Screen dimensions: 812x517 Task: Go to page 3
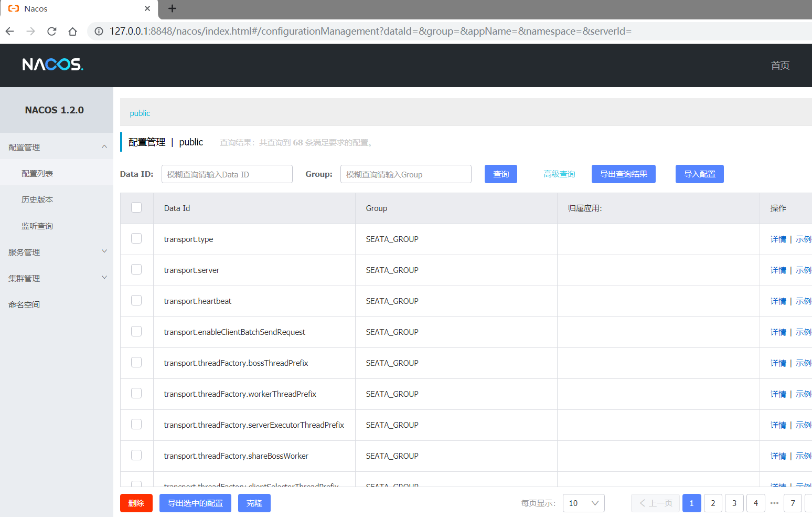734,503
